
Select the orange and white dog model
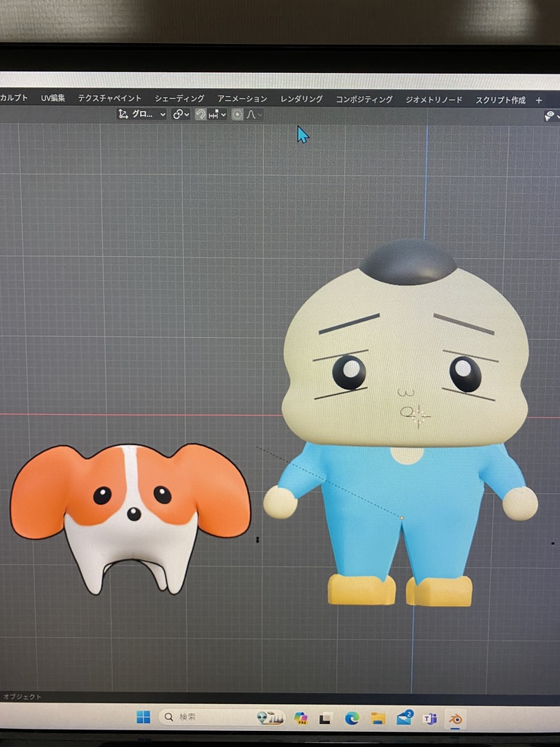click(x=131, y=518)
